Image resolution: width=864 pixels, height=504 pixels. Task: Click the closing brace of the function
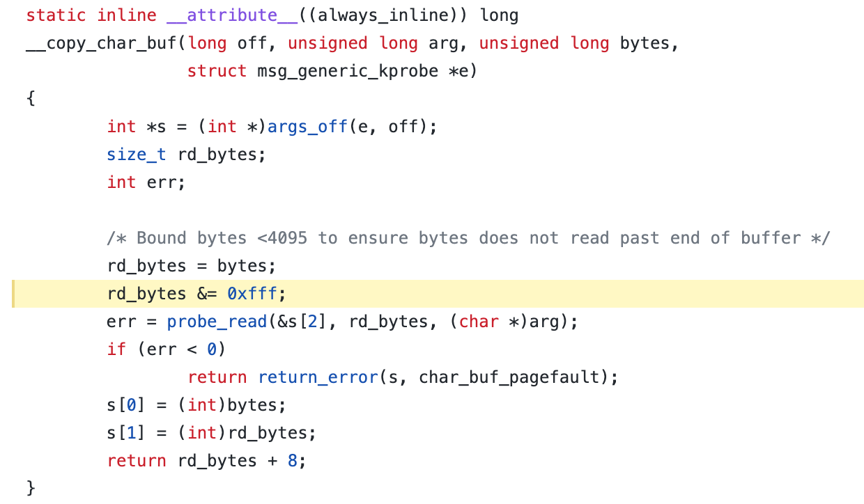(x=29, y=488)
